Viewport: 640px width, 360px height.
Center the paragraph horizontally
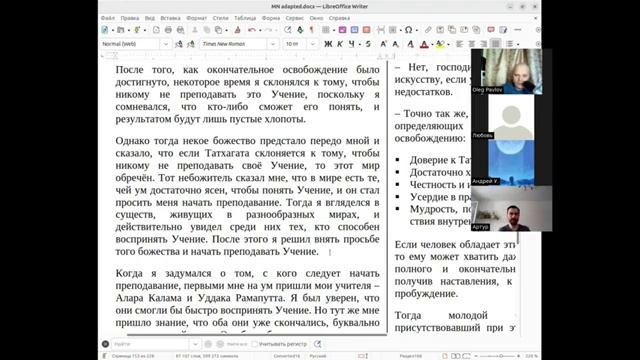pyautogui.click(x=471, y=44)
